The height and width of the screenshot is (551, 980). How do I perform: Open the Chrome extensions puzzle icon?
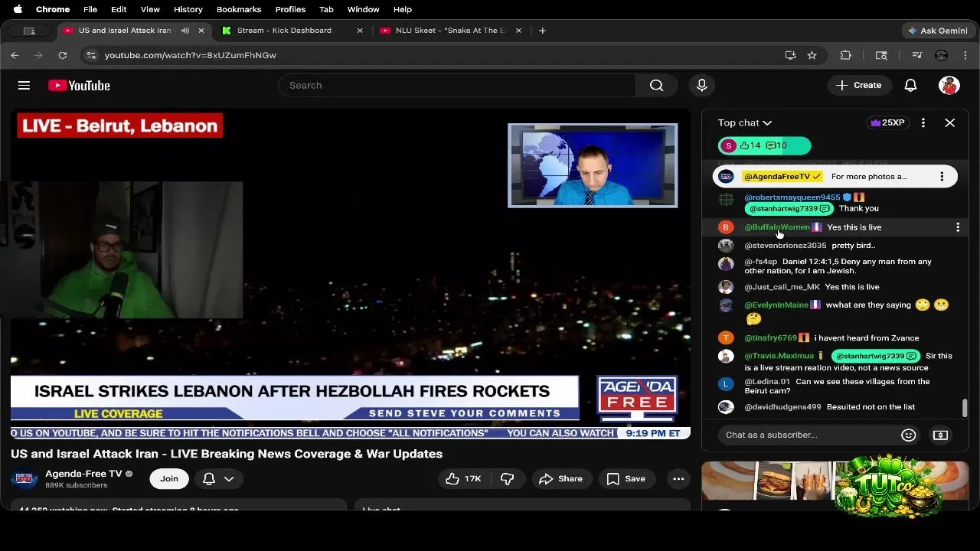coord(846,55)
